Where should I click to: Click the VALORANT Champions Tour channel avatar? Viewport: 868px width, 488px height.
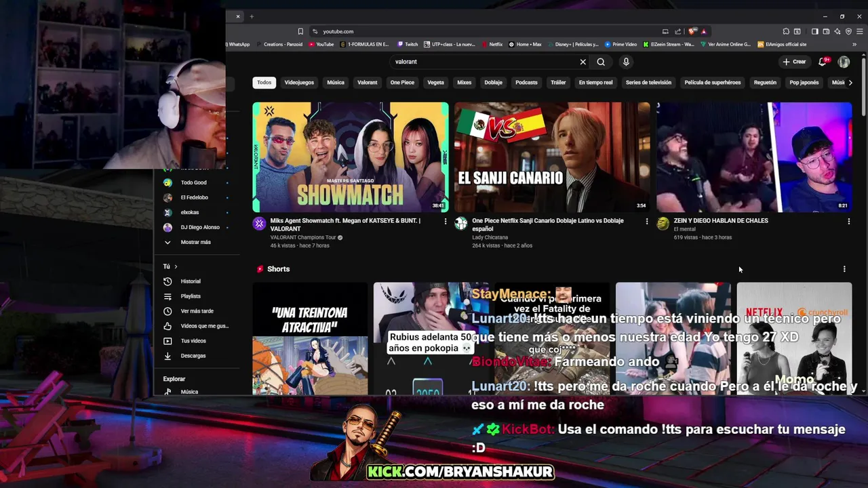[259, 224]
